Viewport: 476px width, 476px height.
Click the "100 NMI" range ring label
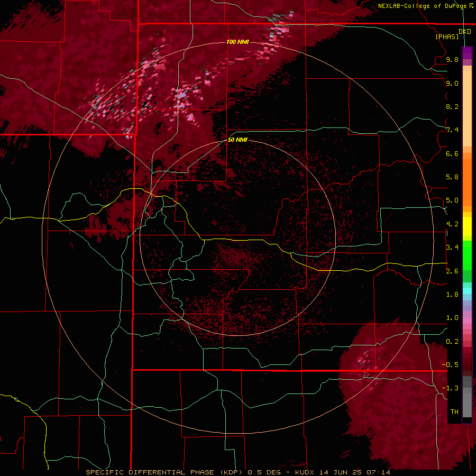coord(237,42)
